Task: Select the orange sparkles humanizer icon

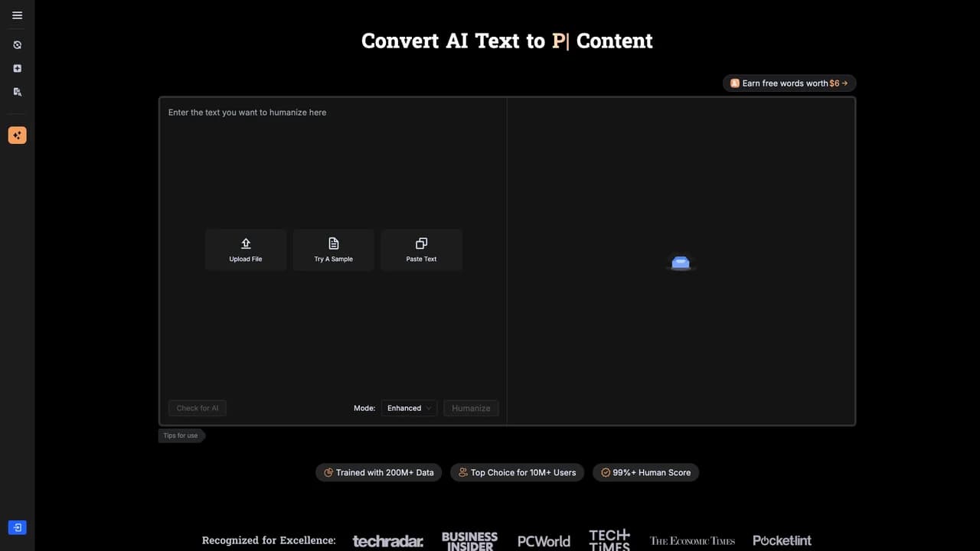Action: (x=17, y=135)
